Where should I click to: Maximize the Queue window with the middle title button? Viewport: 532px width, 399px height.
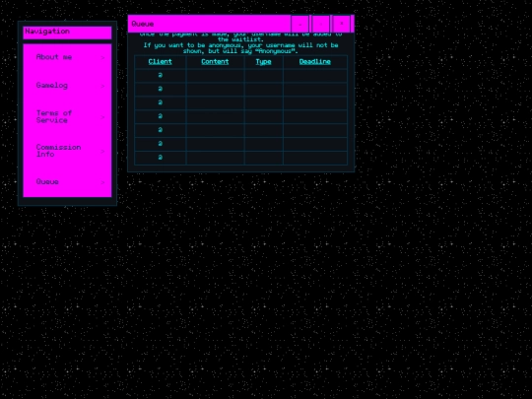coord(320,24)
